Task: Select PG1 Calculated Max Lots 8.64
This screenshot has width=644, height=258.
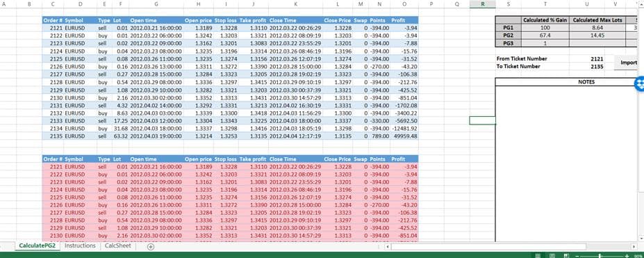Action: coord(597,28)
